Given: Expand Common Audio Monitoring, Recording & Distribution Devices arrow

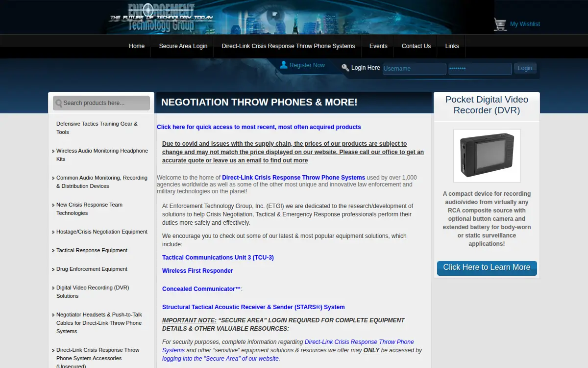Looking at the screenshot, I should click(53, 178).
